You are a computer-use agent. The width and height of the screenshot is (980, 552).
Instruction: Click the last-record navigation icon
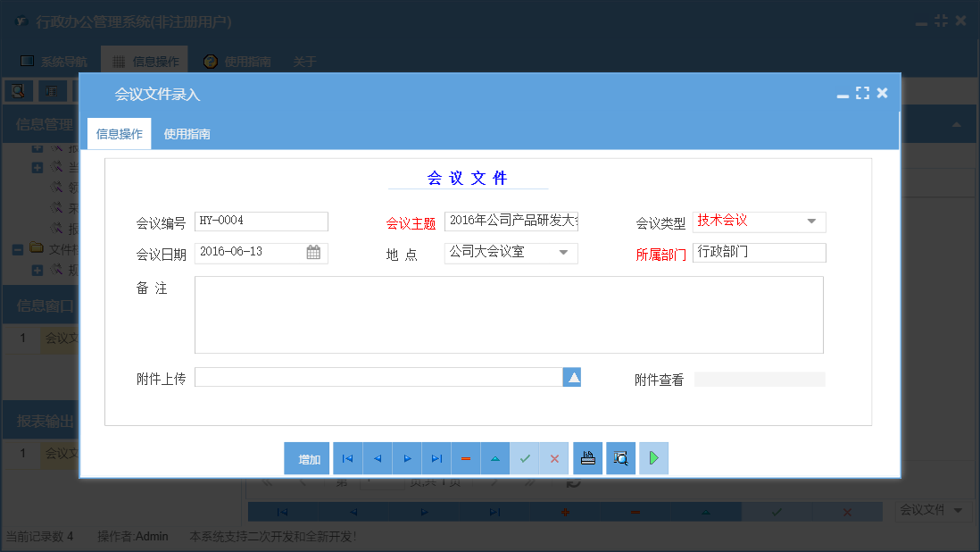pos(436,457)
